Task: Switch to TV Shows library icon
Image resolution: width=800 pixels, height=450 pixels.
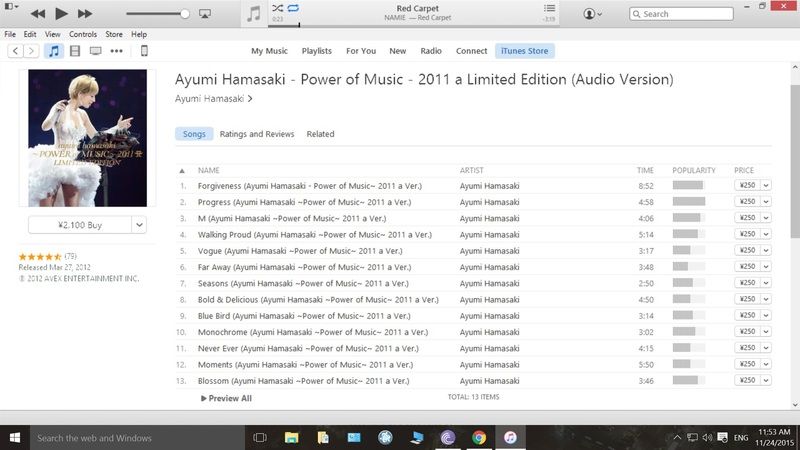Action: click(x=95, y=51)
